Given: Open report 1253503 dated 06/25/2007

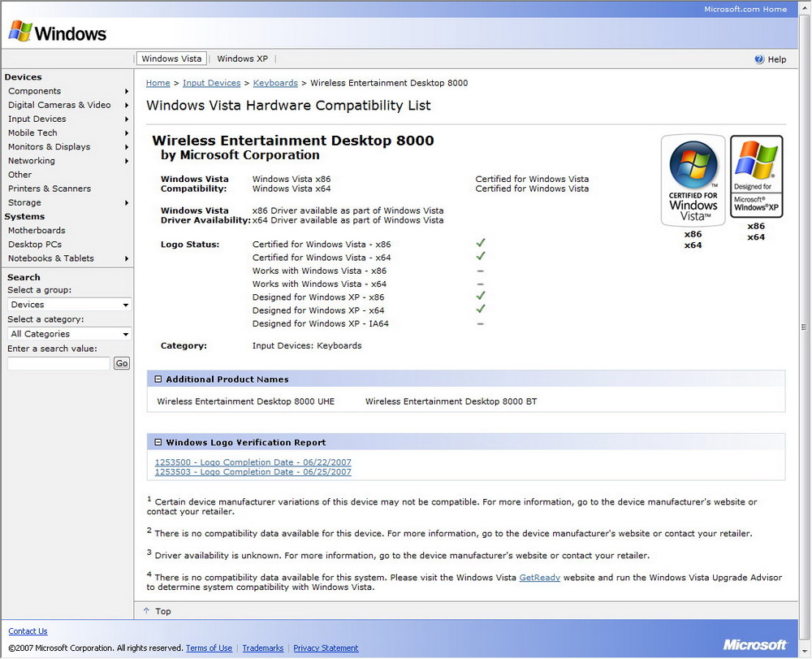Looking at the screenshot, I should pos(253,472).
